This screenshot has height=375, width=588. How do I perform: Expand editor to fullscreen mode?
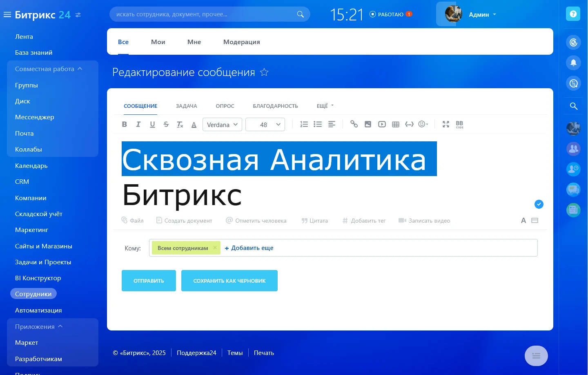tap(445, 124)
